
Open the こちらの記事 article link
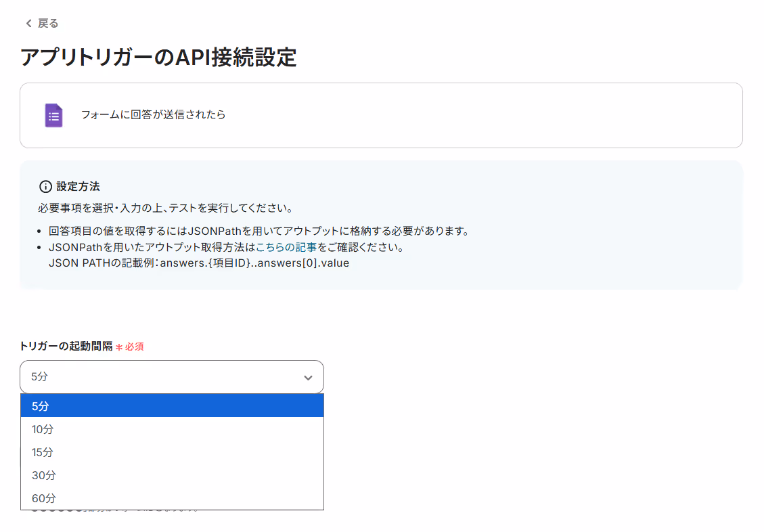[x=286, y=247]
